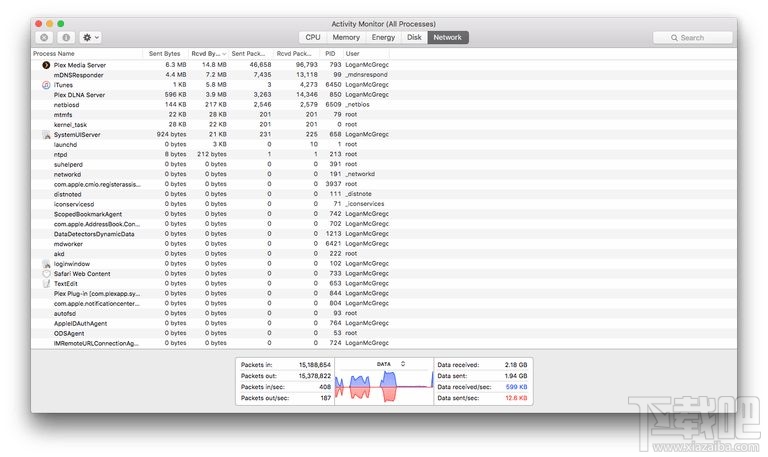The image size is (768, 457).
Task: Click the TextEdit app icon
Action: [46, 284]
